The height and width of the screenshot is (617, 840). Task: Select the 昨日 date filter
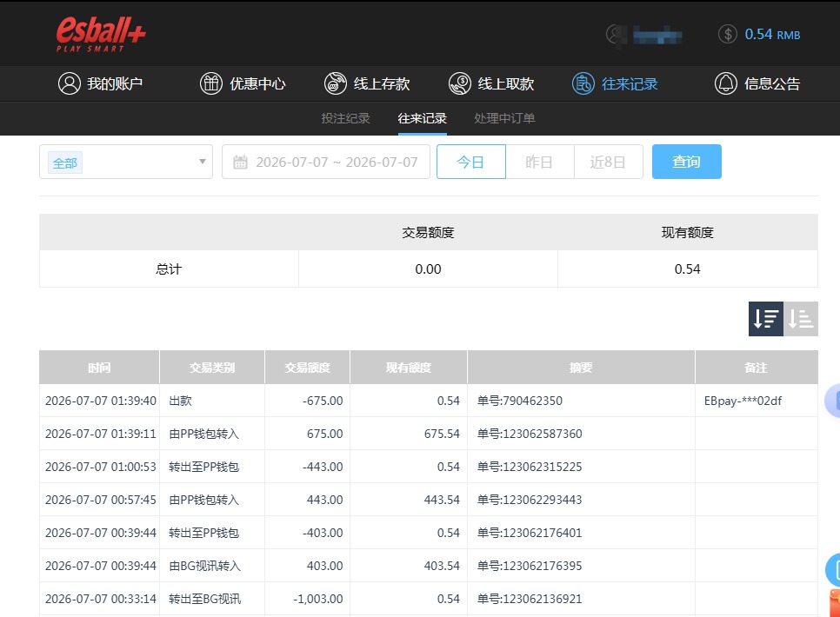pyautogui.click(x=539, y=162)
